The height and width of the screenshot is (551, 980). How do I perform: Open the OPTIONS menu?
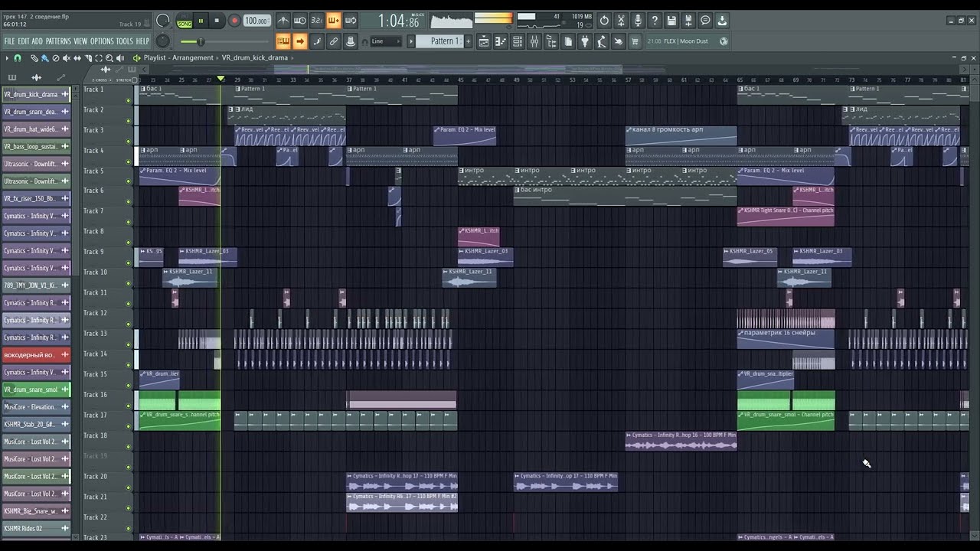coord(102,41)
